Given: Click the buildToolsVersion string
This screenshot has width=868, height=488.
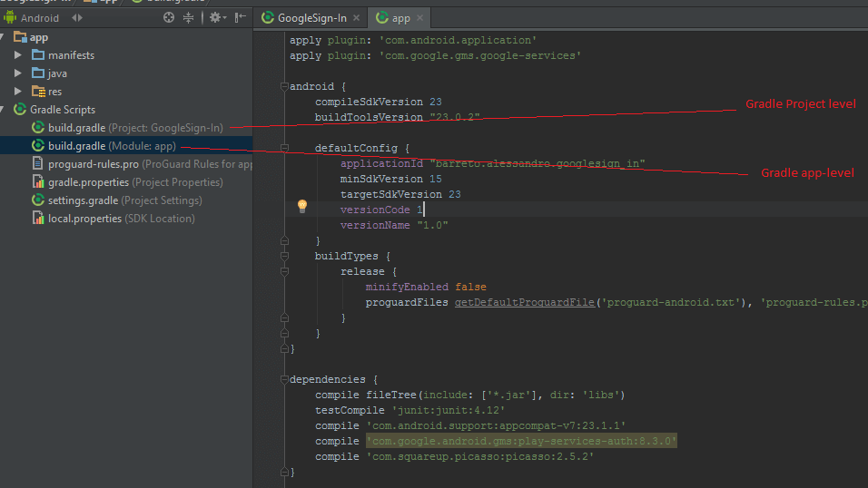Looking at the screenshot, I should [x=455, y=117].
